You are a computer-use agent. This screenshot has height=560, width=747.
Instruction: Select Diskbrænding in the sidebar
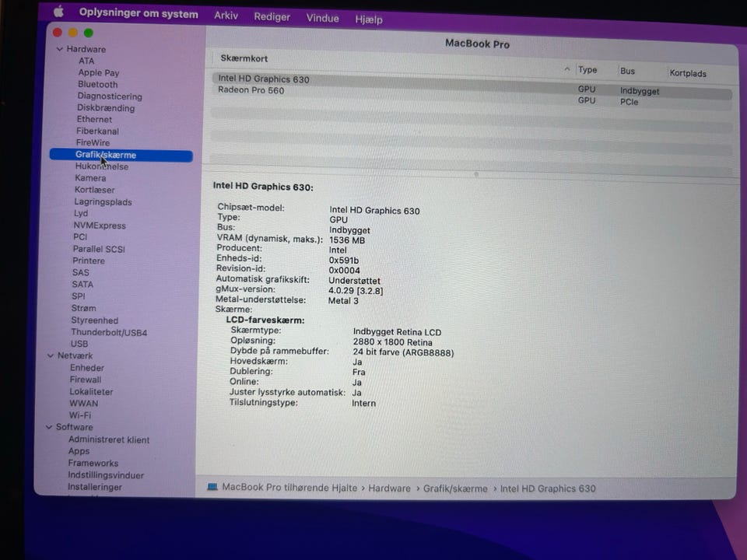[x=106, y=108]
